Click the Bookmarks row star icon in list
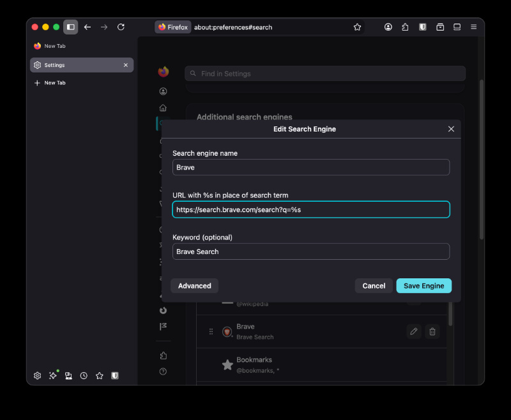Screen dimensions: 511x420 point(227,364)
